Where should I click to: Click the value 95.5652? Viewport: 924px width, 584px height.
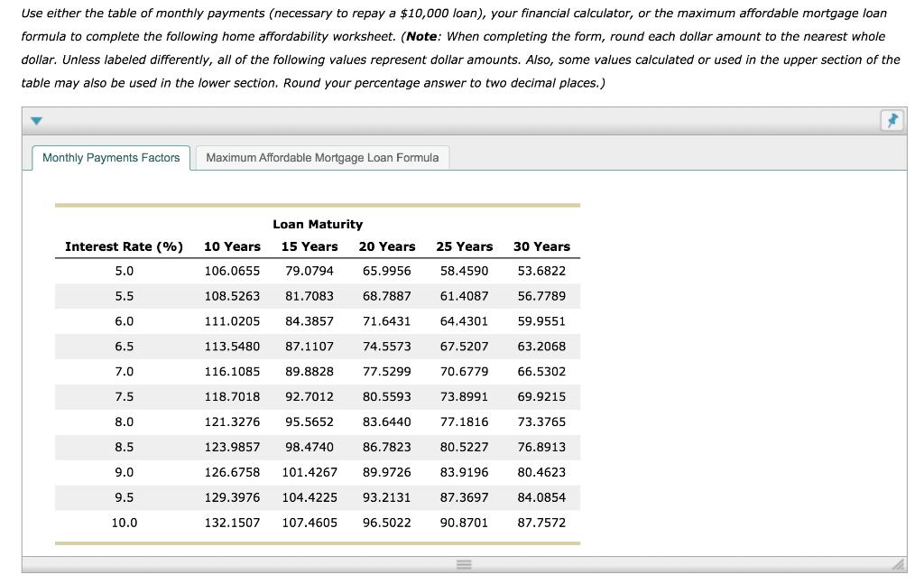click(x=310, y=422)
